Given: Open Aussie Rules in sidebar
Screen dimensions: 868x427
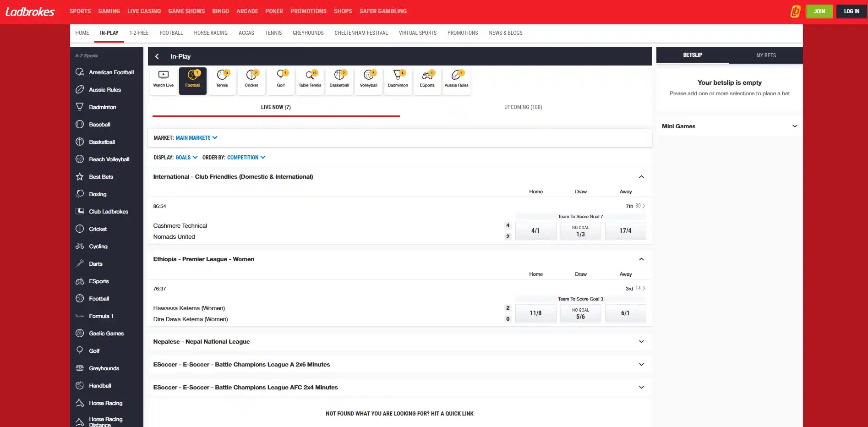Looking at the screenshot, I should (x=107, y=90).
